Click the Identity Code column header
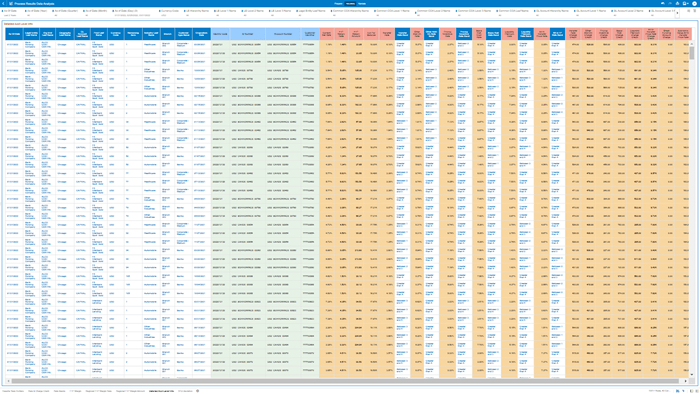 pos(220,34)
